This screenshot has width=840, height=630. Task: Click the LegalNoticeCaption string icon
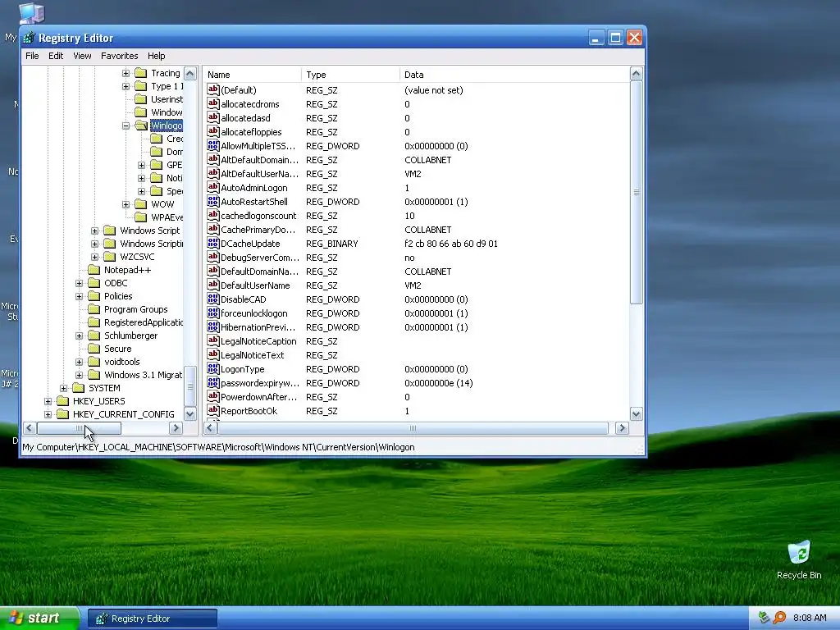click(x=213, y=340)
